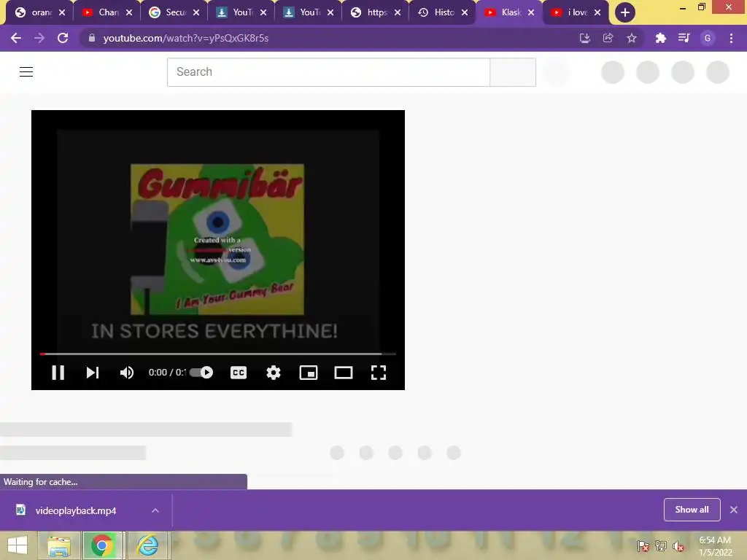Viewport: 747px width, 560px height.
Task: Close the 'orang' tab
Action: coord(62,12)
